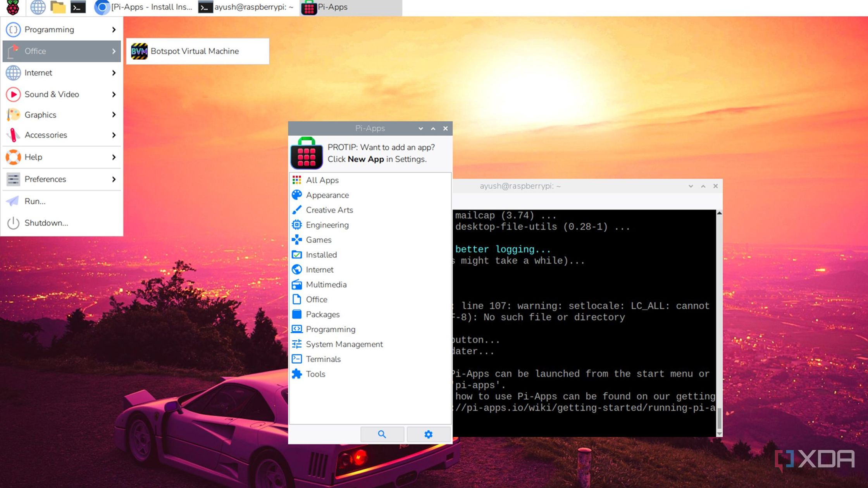
Task: Open Internet category in Pi-Apps list
Action: [370, 270]
